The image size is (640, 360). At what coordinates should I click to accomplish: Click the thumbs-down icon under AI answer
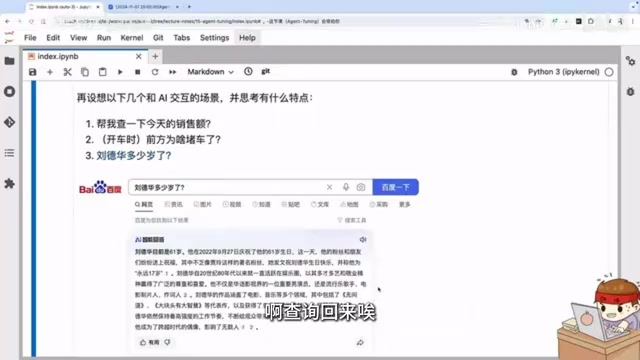168,342
